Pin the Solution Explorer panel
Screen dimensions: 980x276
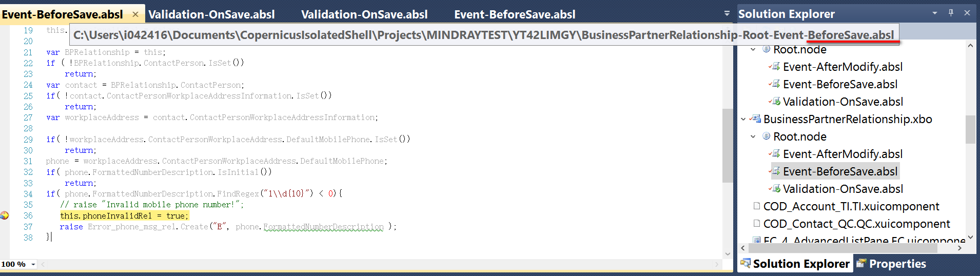(x=951, y=13)
